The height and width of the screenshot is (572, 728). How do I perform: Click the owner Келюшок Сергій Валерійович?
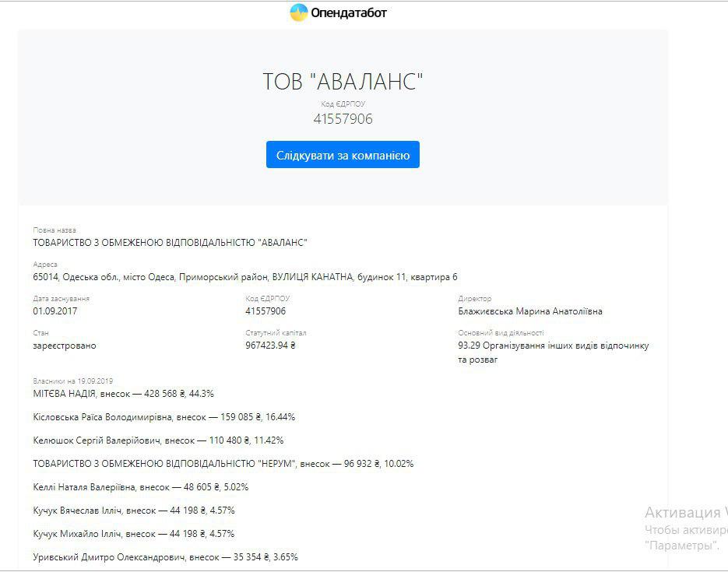coord(158,440)
